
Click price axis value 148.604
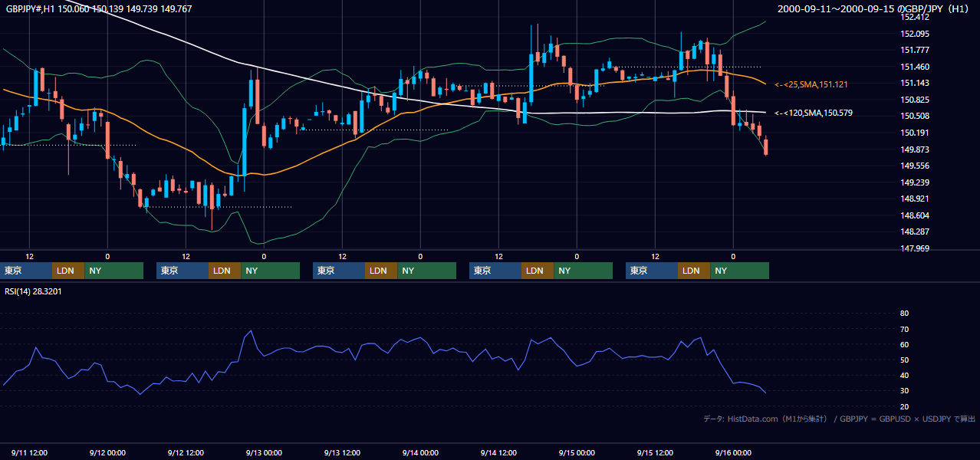916,215
